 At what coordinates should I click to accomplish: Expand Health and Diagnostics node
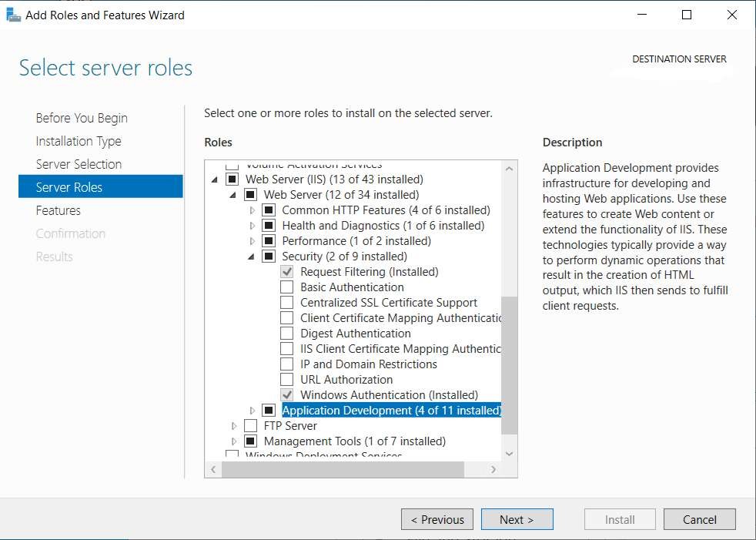point(252,226)
